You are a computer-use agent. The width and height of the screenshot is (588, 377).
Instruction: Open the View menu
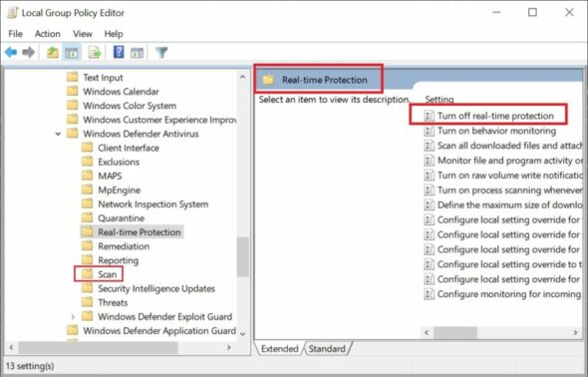tap(83, 34)
